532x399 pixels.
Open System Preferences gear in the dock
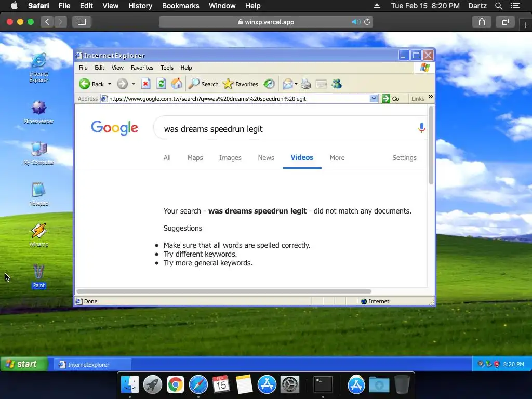click(x=289, y=384)
